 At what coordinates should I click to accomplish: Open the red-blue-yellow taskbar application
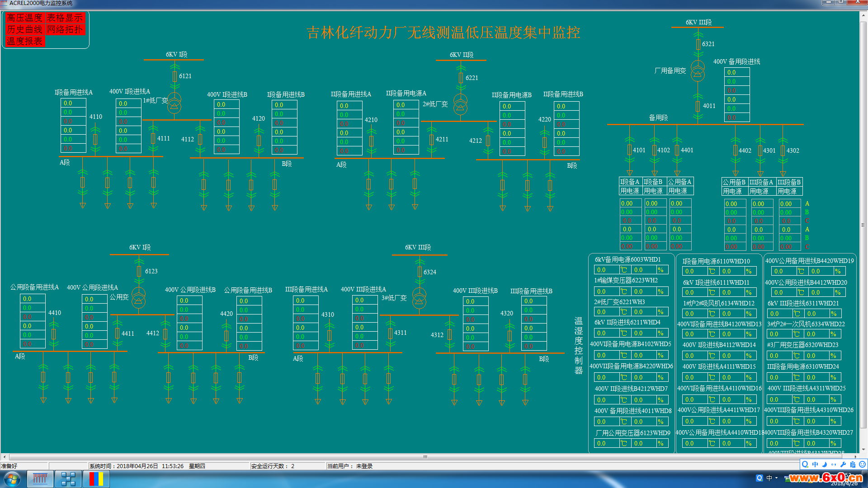[96, 479]
